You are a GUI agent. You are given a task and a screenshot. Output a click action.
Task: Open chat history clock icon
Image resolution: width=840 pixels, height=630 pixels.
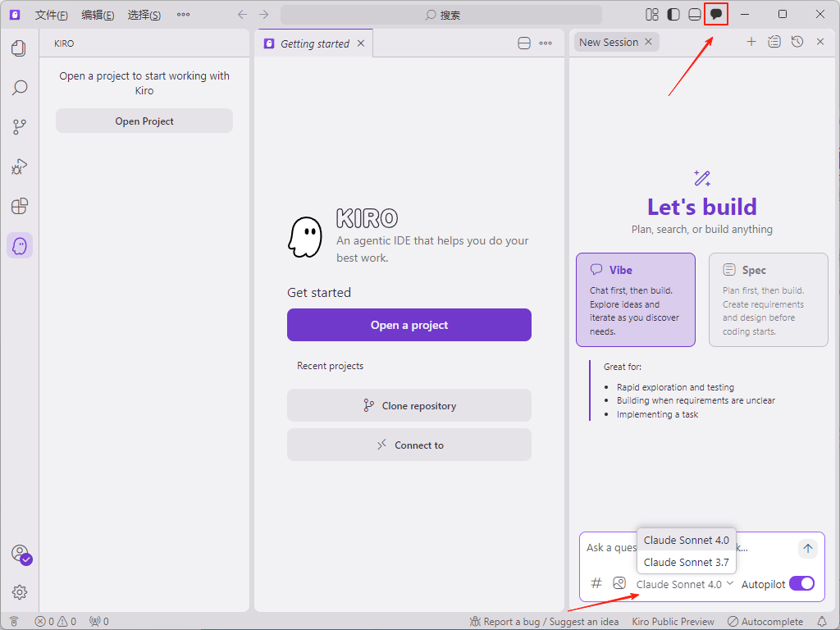[797, 42]
